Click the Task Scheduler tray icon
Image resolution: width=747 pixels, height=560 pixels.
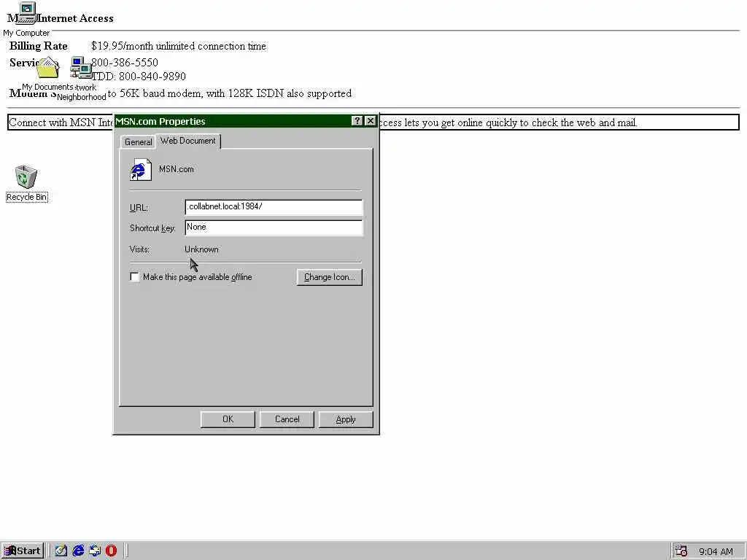[x=681, y=551]
